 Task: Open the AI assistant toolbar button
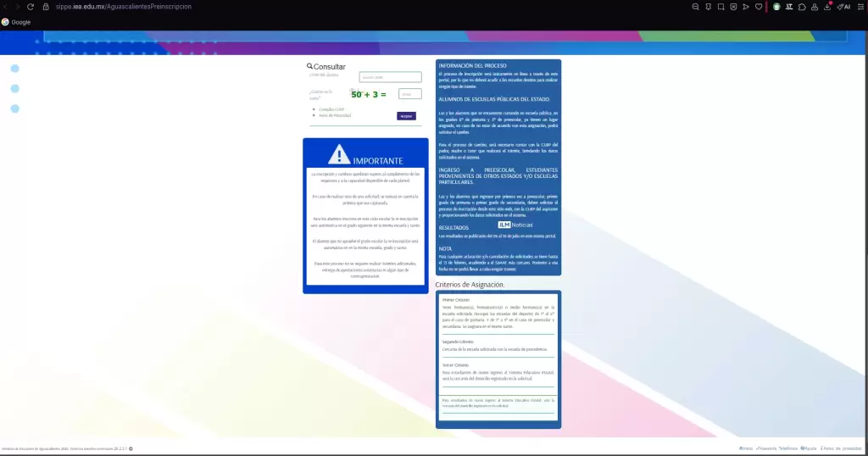tap(843, 7)
